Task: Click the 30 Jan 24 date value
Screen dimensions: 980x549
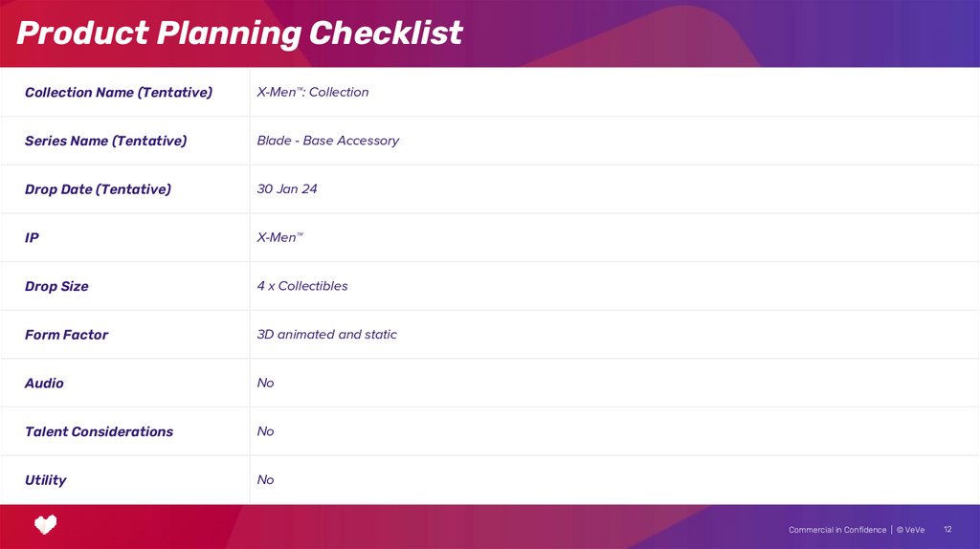Action: (287, 189)
